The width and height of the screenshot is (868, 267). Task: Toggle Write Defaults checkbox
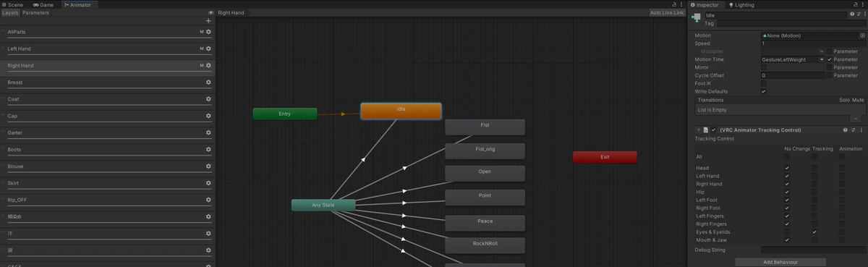[764, 91]
